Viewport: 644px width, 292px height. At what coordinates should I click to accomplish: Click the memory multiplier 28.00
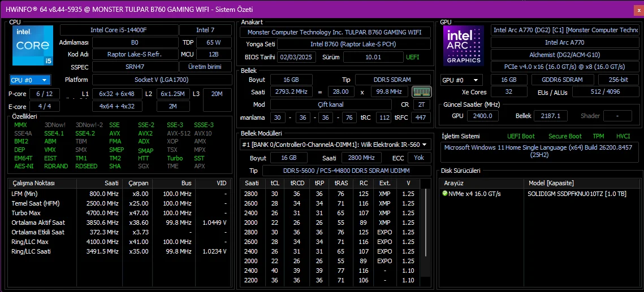(341, 92)
